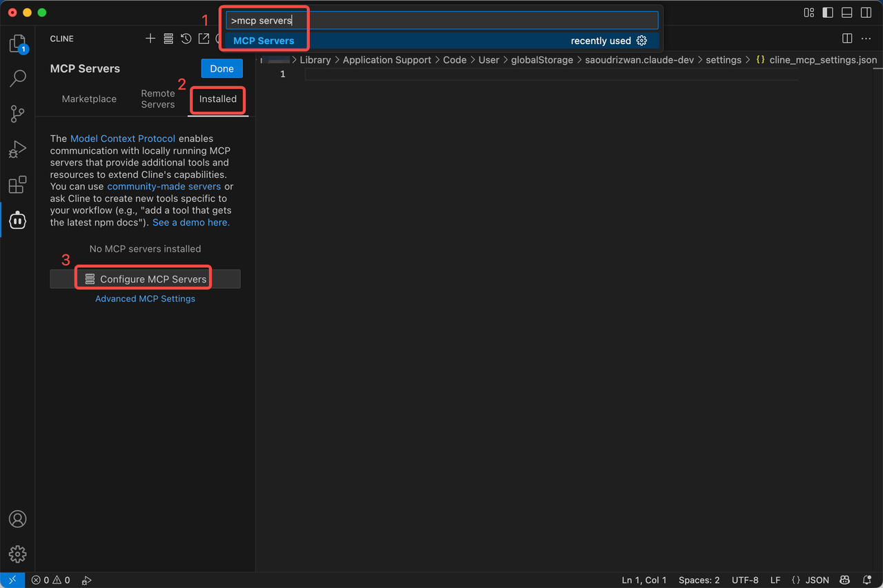Toggle primary side bar visibility
The image size is (883, 588).
click(x=828, y=12)
